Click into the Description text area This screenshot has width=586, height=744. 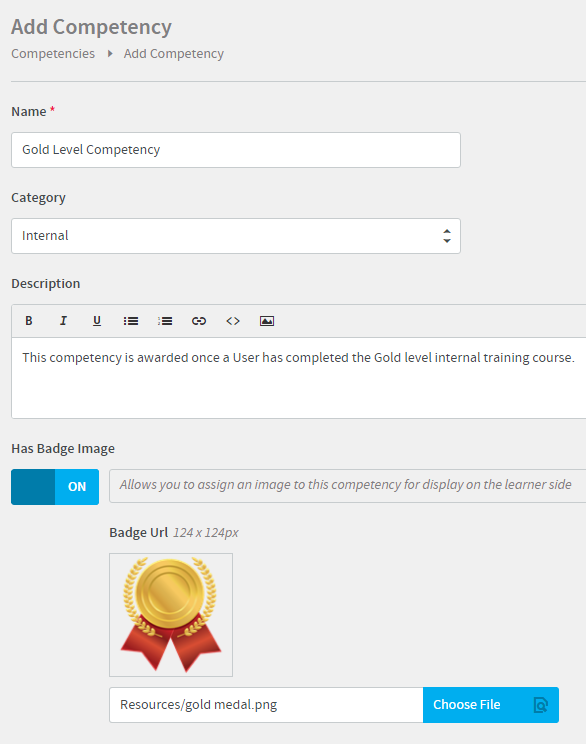[x=299, y=378]
